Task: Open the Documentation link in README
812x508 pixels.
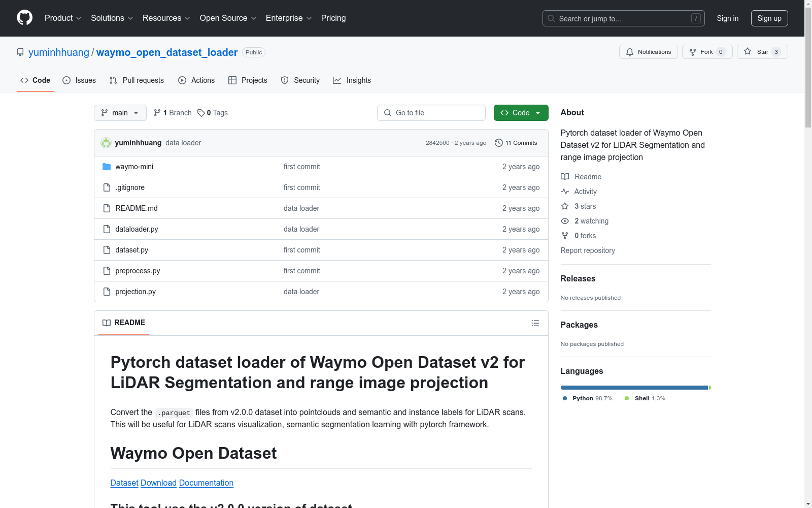Action: click(x=206, y=483)
